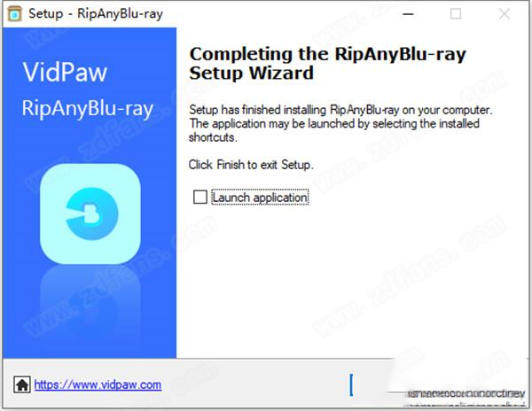The image size is (532, 411).
Task: Click the "Completing the RipAnyBlu-ray Setup Wizard" heading
Action: (327, 63)
